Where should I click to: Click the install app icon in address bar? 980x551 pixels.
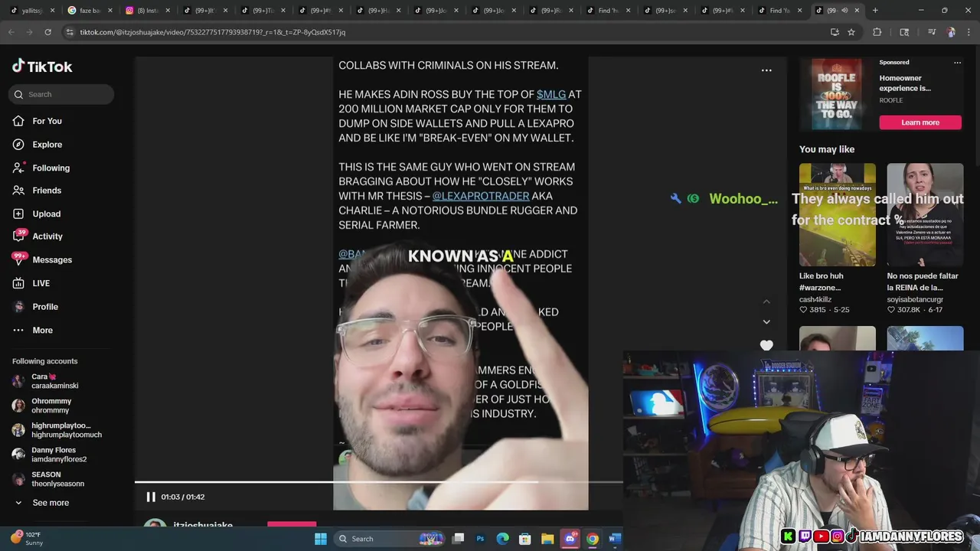[835, 32]
